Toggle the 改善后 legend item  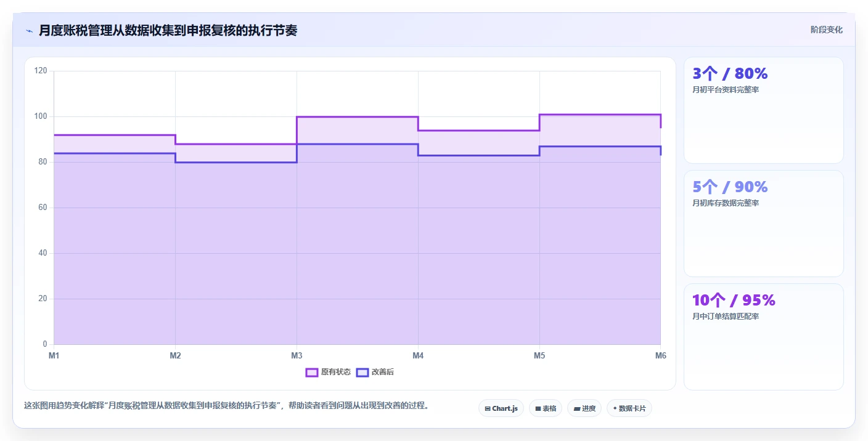(375, 372)
